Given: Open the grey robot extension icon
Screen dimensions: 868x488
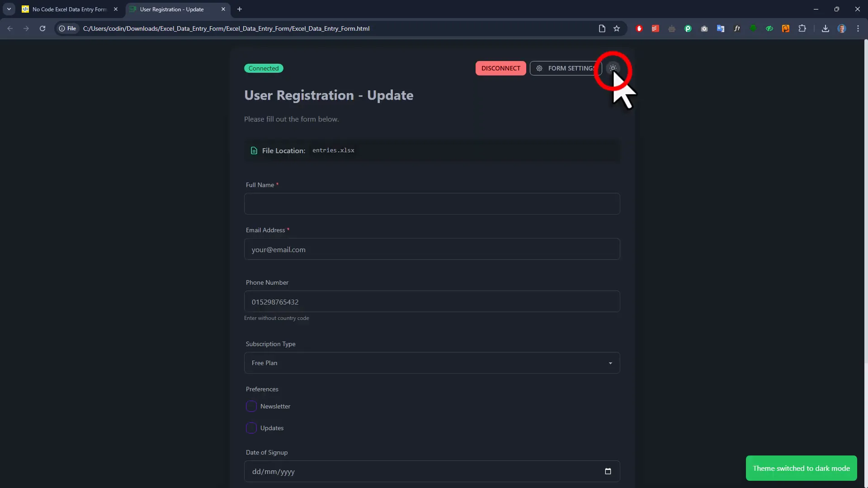Looking at the screenshot, I should 672,28.
